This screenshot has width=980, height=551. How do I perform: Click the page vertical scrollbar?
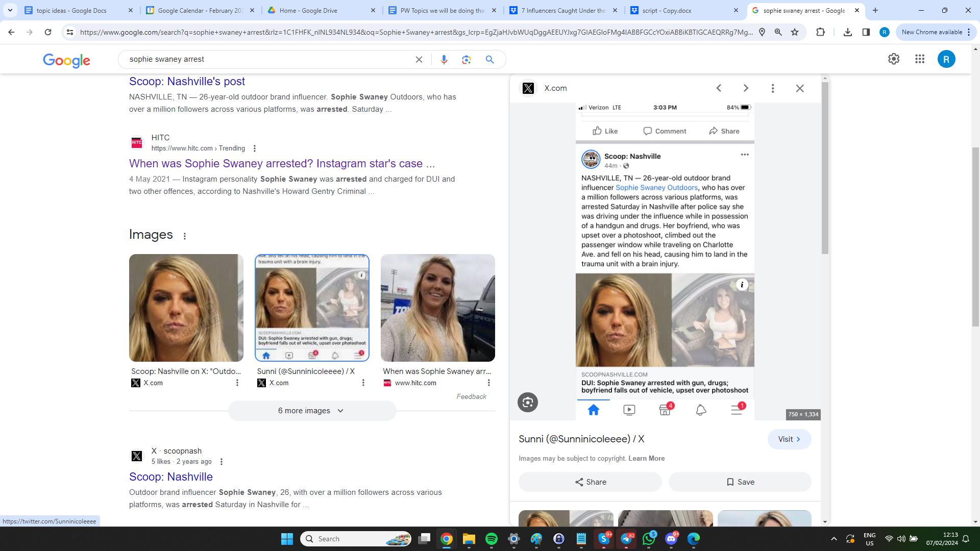point(975,237)
